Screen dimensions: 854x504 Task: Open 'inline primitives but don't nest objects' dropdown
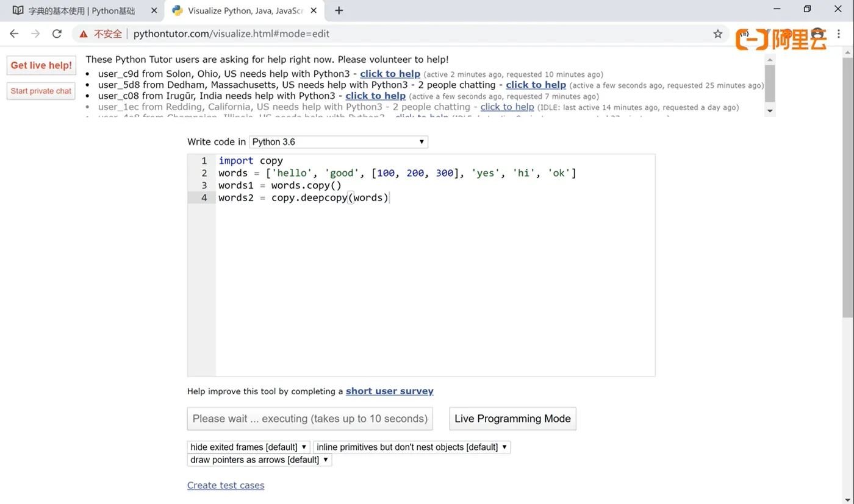pyautogui.click(x=412, y=447)
